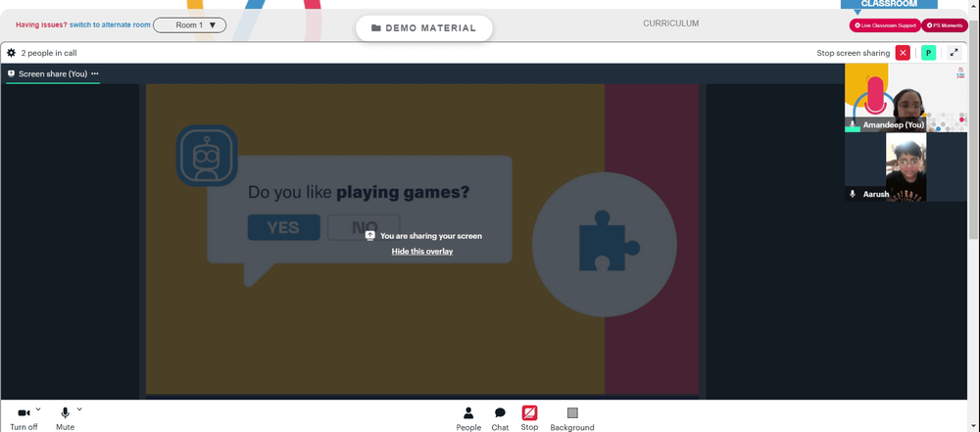The width and height of the screenshot is (980, 432).
Task: Click the Stop screen sharing text label
Action: 854,53
